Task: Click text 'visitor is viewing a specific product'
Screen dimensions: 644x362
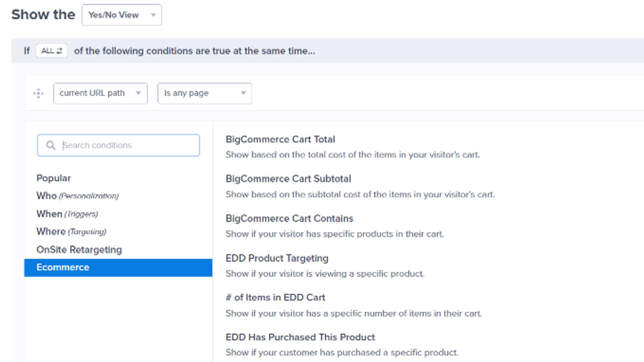Action: coord(352,274)
